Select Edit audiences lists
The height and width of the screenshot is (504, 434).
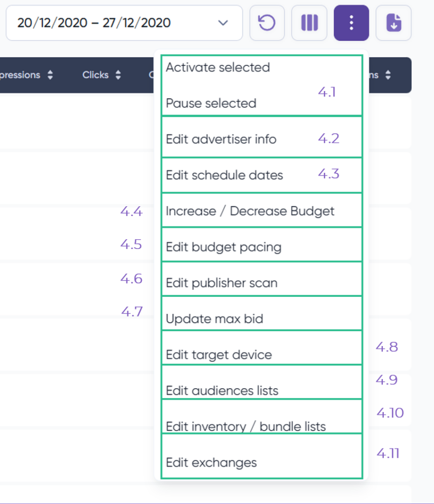220,390
